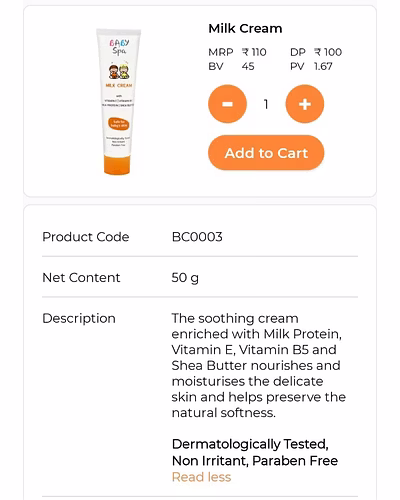Select the DP ₹100 price
This screenshot has height=500, width=400.
[x=316, y=52]
